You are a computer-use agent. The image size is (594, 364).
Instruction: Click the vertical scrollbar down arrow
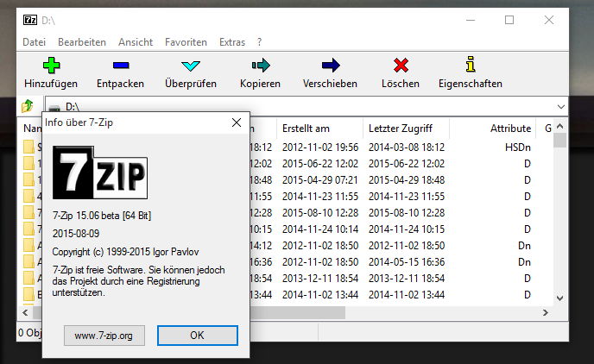[560, 298]
